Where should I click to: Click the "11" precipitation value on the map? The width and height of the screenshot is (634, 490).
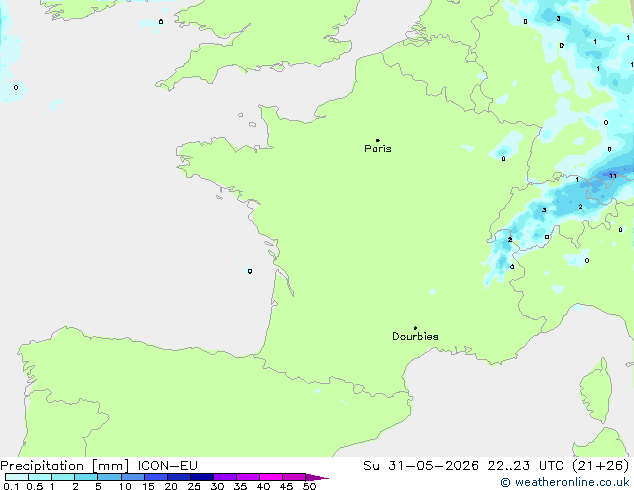(x=613, y=176)
